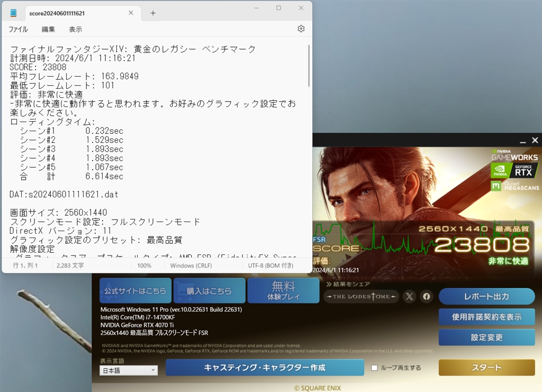Click the Notepad vertical scrollbar
Viewport: 542px width, 392px height.
pyautogui.click(x=309, y=66)
